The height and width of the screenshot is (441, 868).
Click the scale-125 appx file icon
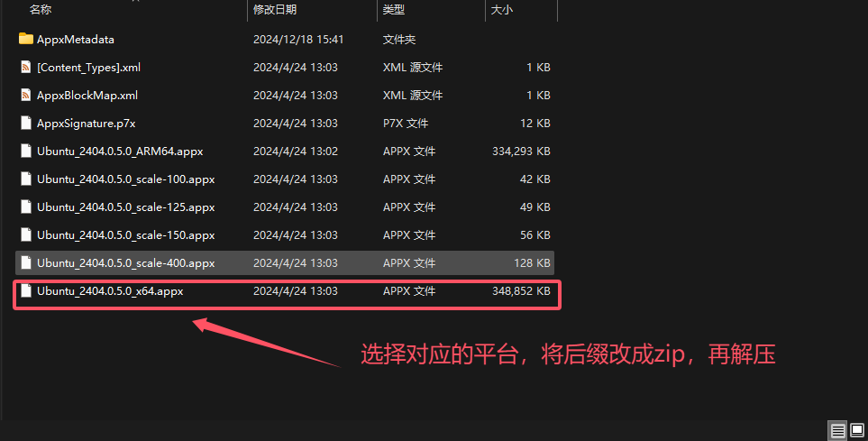(x=25, y=207)
